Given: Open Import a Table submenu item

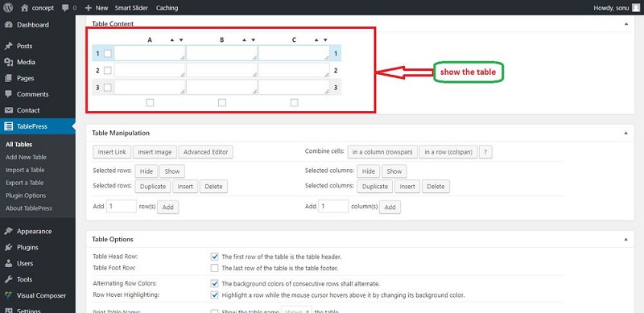Looking at the screenshot, I should pos(25,170).
